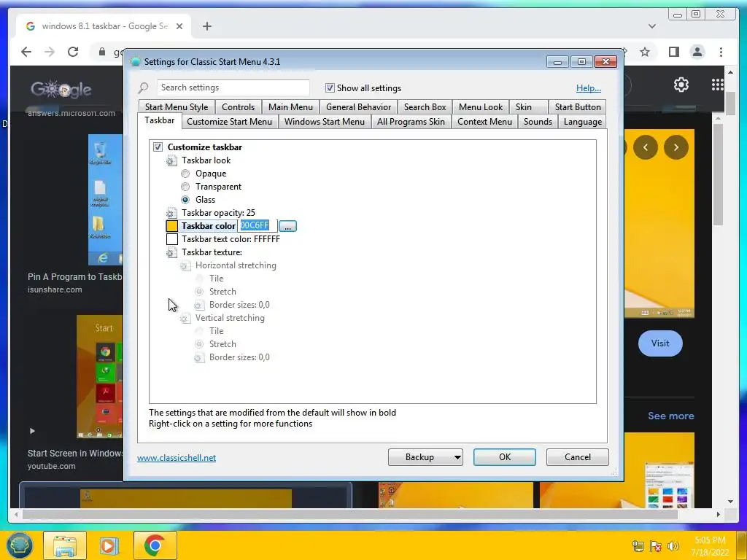Screen dimensions: 747x560
Task: Click the volume speaker tray icon
Action: click(673, 546)
